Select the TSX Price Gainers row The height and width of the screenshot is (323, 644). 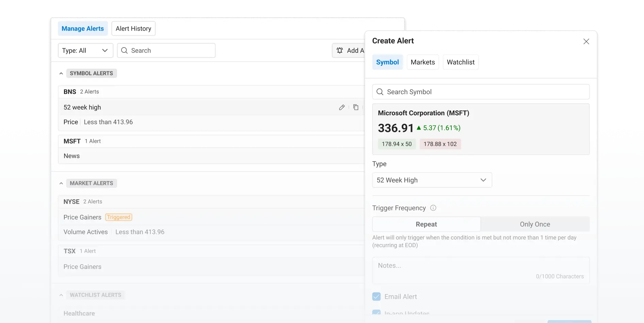[211, 267]
